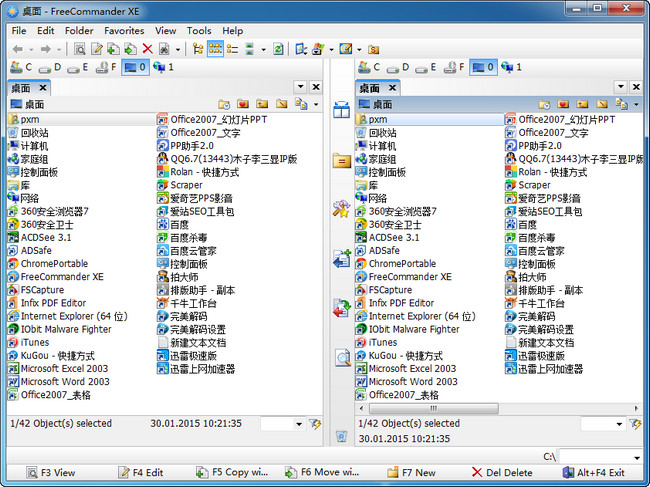The width and height of the screenshot is (650, 487).
Task: Click the favorites heart folder, left panel
Action: [x=243, y=104]
